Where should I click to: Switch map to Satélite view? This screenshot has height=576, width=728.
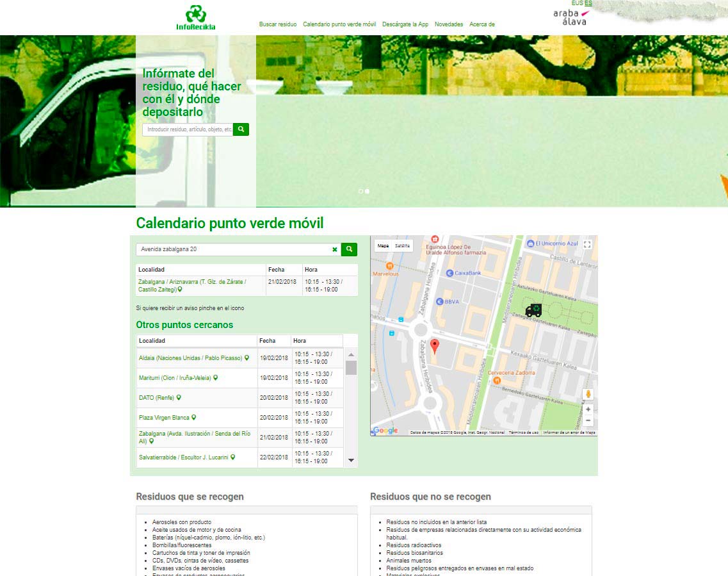[402, 246]
